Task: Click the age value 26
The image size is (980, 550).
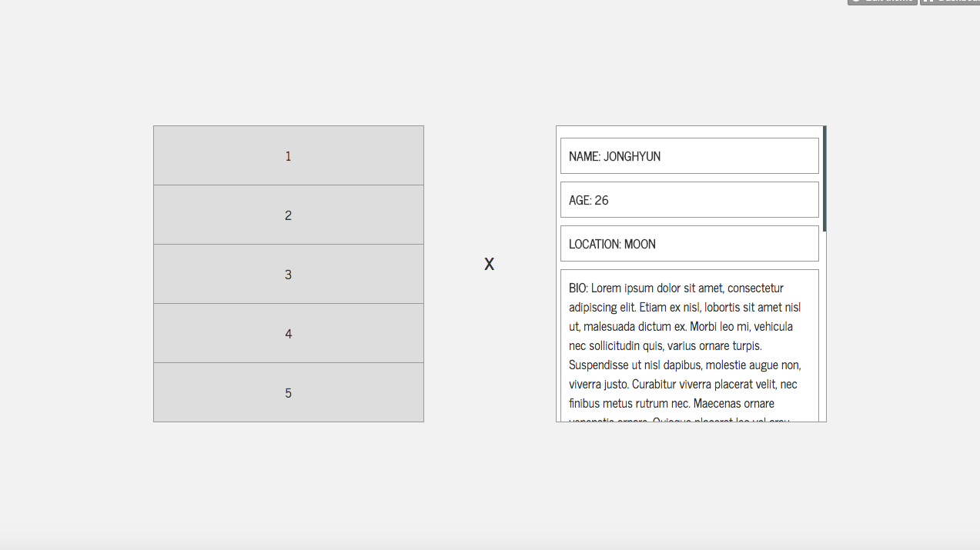Action: 602,201
